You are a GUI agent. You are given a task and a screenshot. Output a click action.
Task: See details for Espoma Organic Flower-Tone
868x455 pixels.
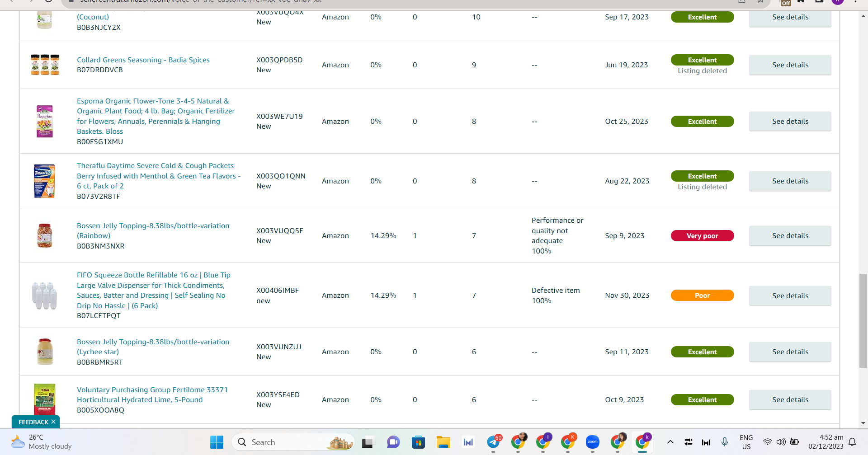click(x=790, y=122)
